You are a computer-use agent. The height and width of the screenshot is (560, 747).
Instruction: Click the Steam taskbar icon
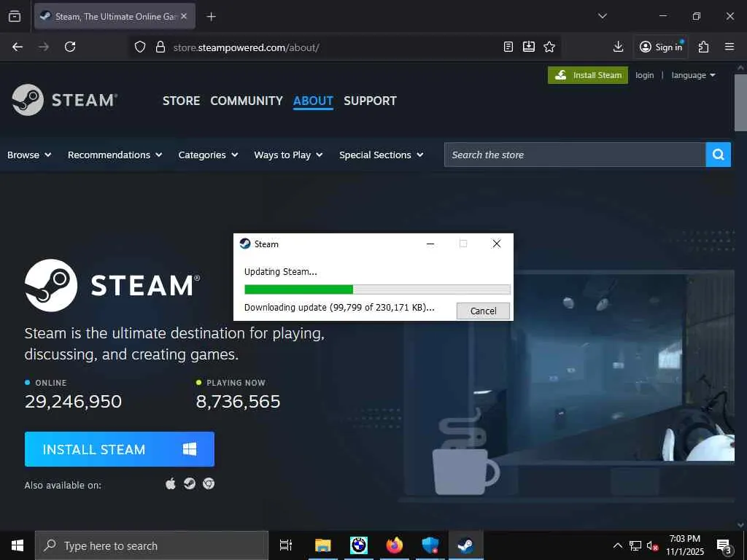click(x=466, y=545)
